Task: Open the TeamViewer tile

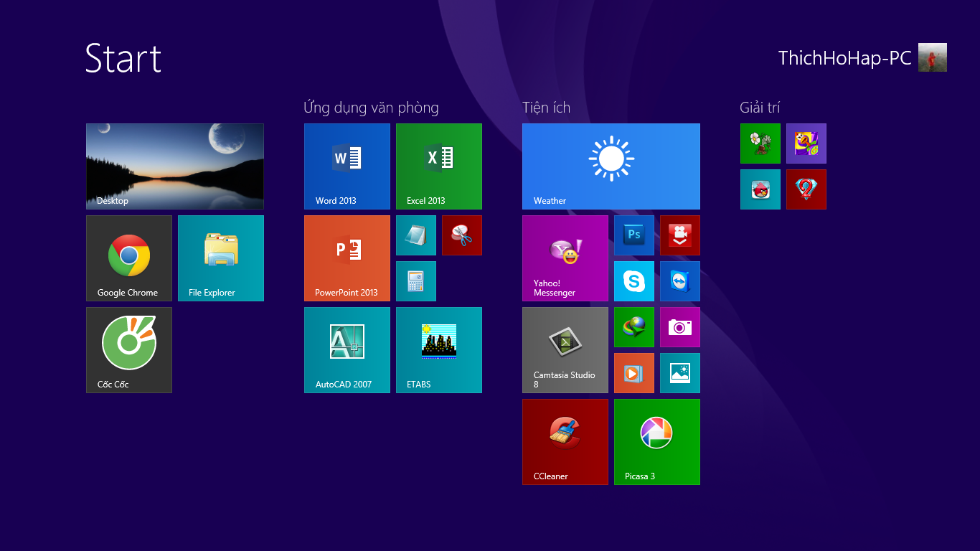Action: click(x=680, y=281)
